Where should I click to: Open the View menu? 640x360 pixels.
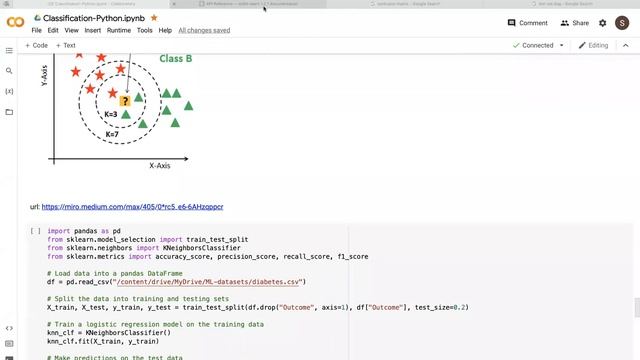point(71,30)
